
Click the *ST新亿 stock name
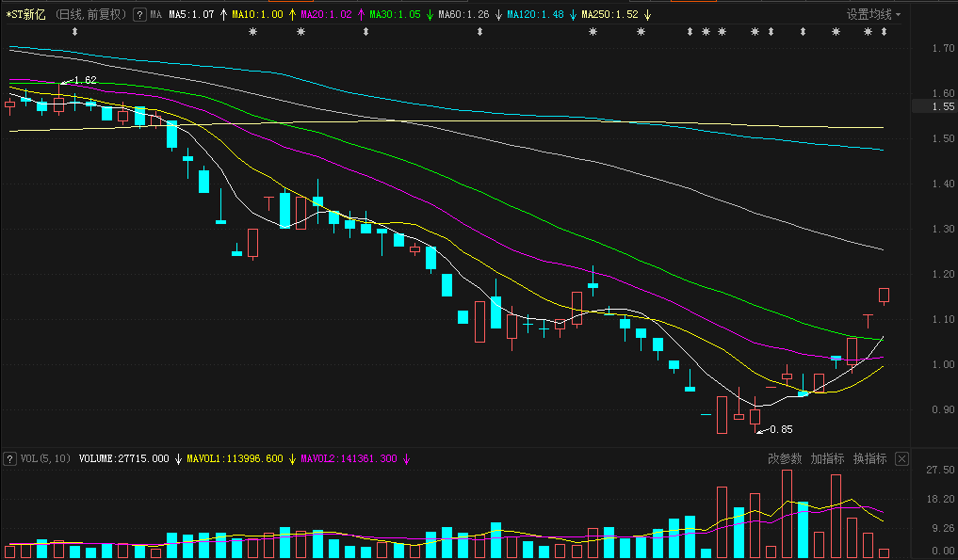[x=25, y=15]
